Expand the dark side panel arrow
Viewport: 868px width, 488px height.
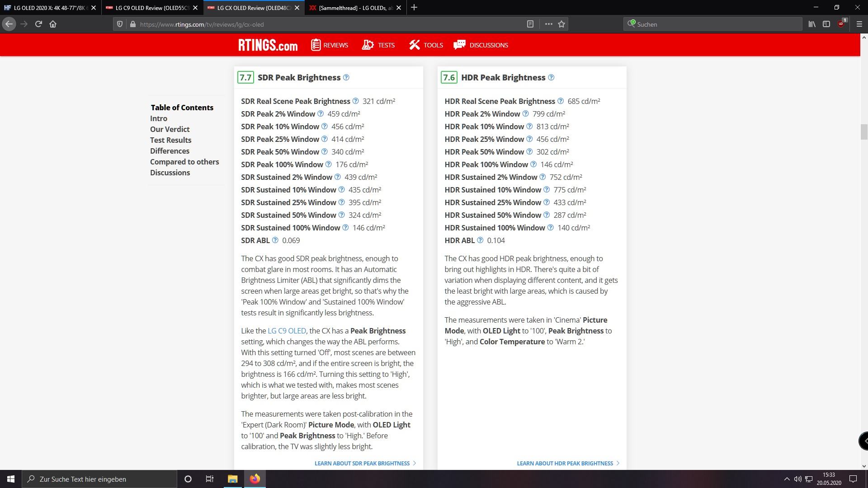click(863, 441)
